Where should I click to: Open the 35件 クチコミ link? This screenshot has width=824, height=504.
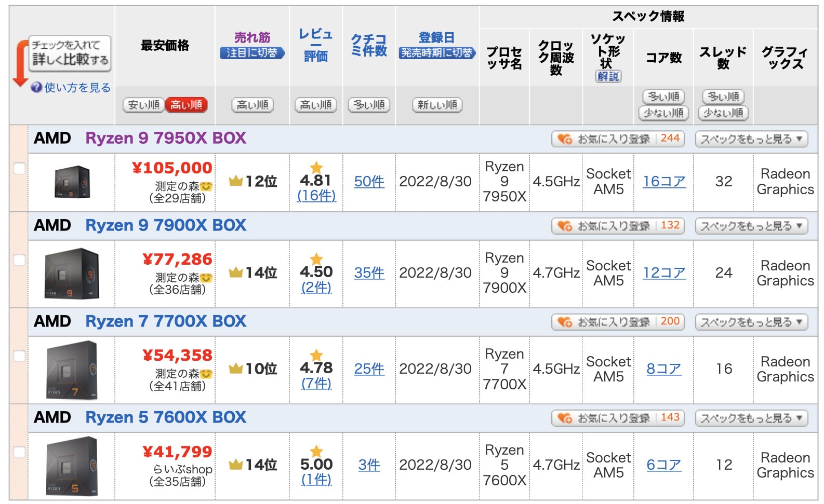click(369, 273)
